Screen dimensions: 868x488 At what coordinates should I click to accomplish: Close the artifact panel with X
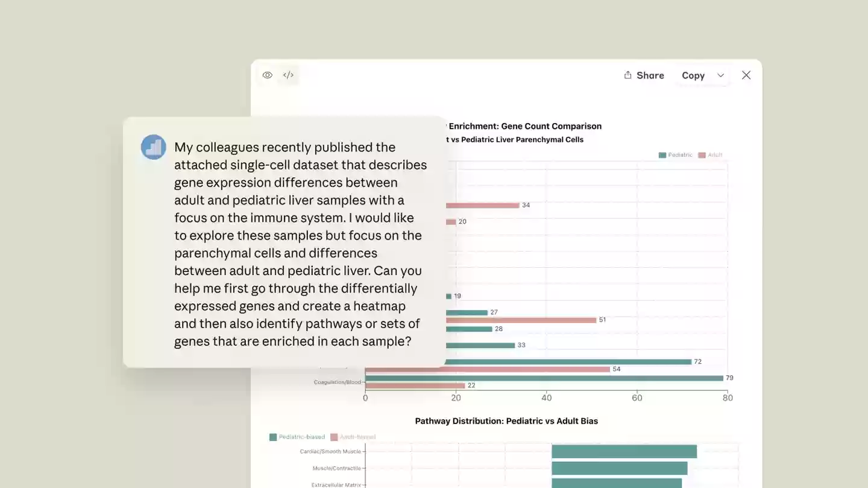(746, 75)
